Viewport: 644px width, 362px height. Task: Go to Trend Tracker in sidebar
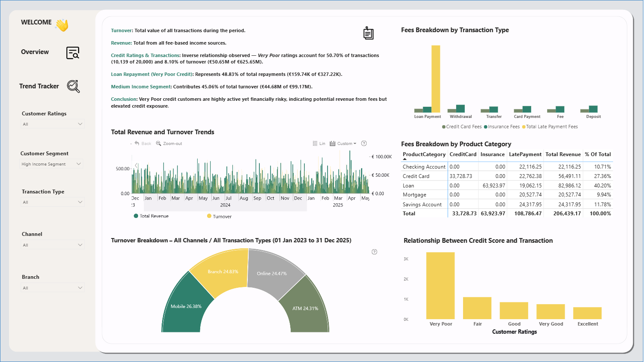[x=39, y=86]
